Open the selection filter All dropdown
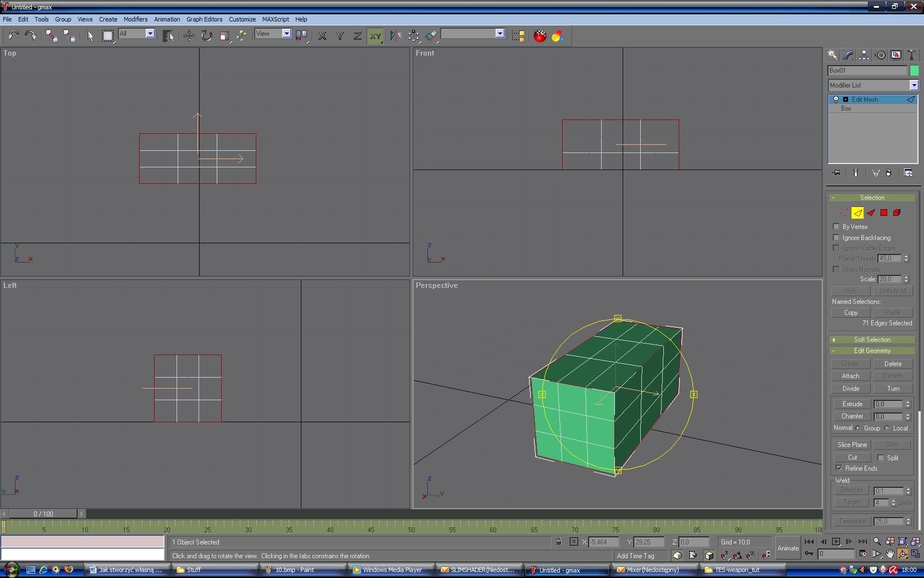This screenshot has width=924, height=578. 150,34
